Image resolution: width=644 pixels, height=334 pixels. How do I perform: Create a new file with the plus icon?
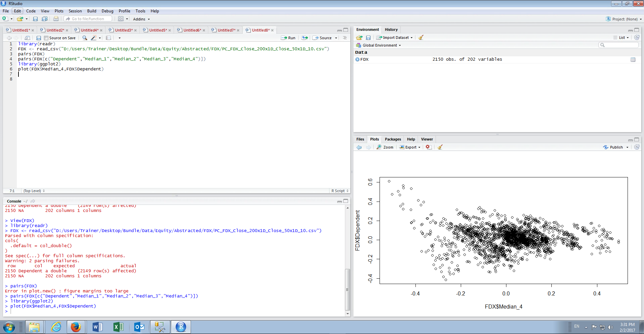click(x=5, y=19)
